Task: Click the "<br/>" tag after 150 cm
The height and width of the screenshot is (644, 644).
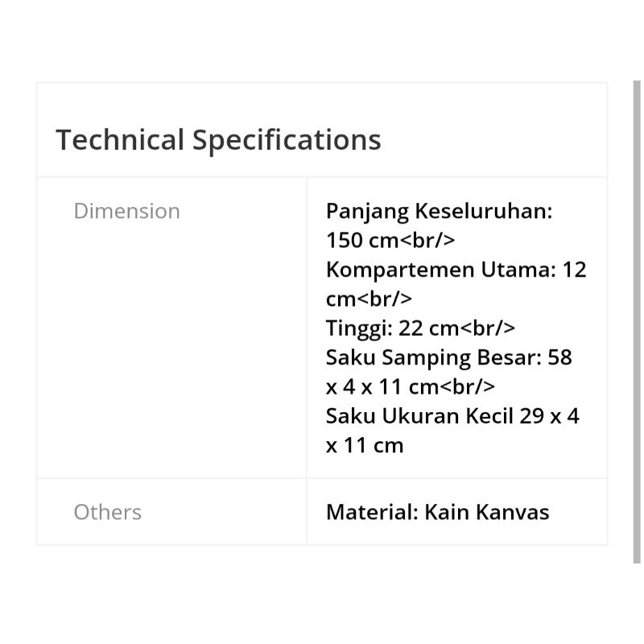Action: (427, 241)
